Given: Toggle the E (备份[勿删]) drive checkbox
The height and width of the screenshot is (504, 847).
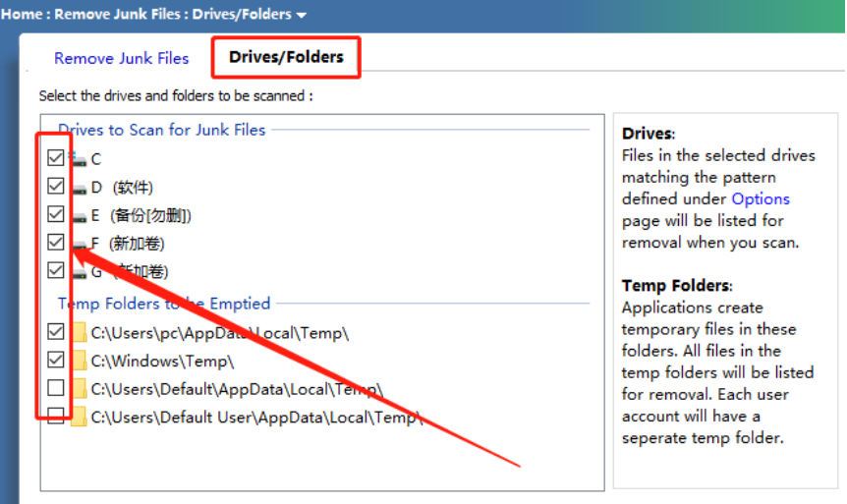Looking at the screenshot, I should (x=56, y=214).
